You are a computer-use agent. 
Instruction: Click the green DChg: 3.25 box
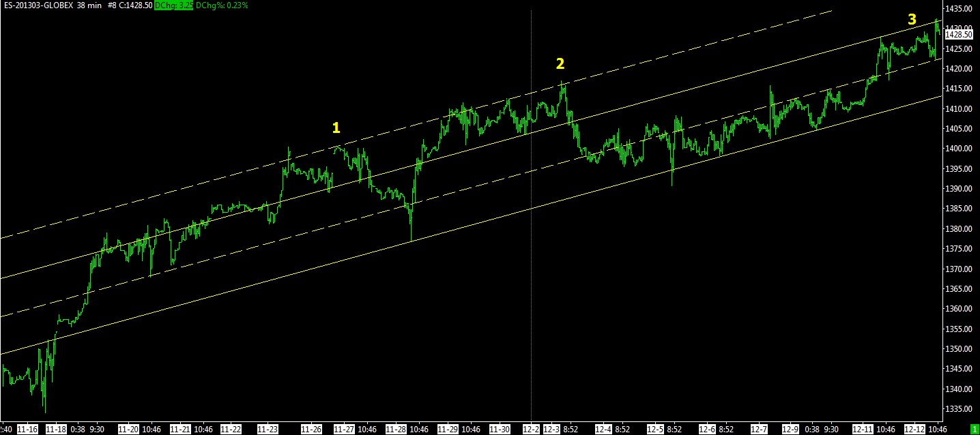[175, 5]
